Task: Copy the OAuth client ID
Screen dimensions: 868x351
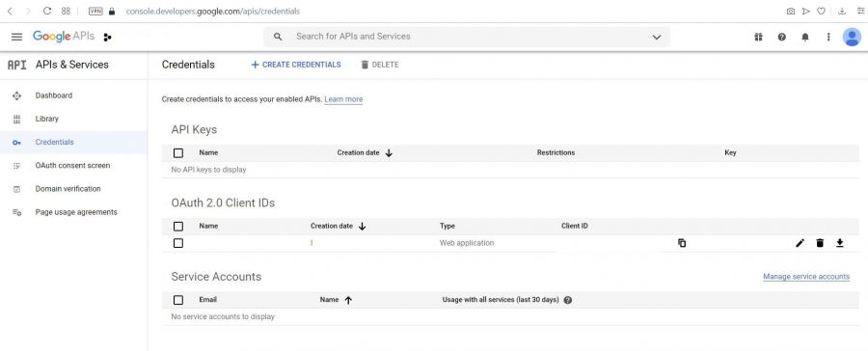Action: [682, 243]
